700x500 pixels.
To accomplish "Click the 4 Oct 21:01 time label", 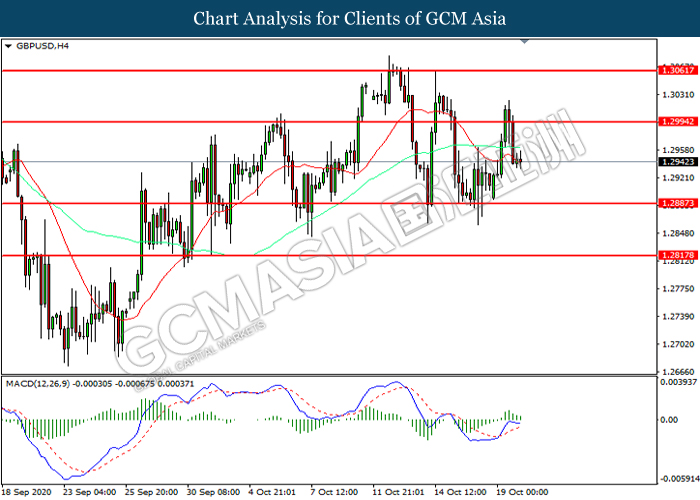I will point(272,492).
